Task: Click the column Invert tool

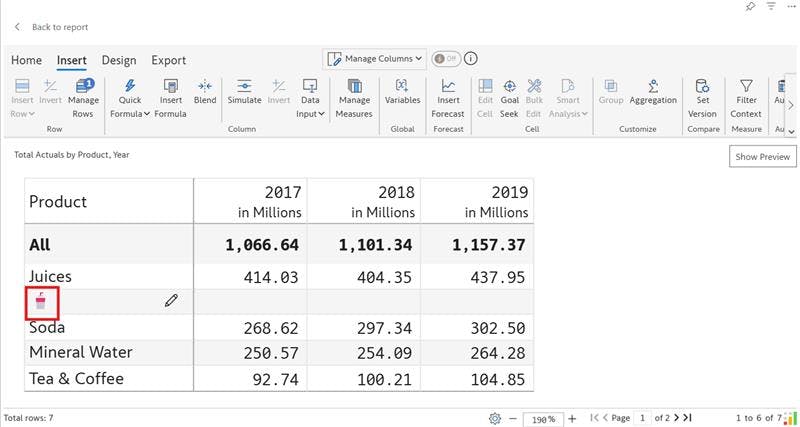Action: click(279, 92)
